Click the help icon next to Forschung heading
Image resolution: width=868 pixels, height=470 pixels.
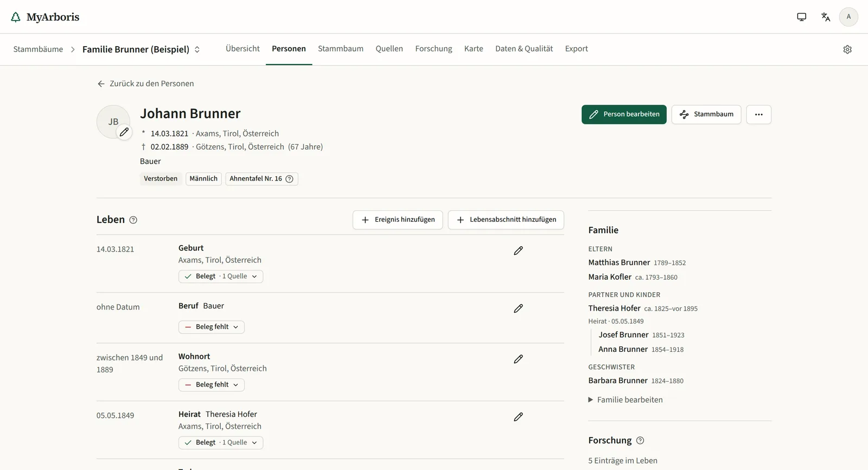click(640, 441)
